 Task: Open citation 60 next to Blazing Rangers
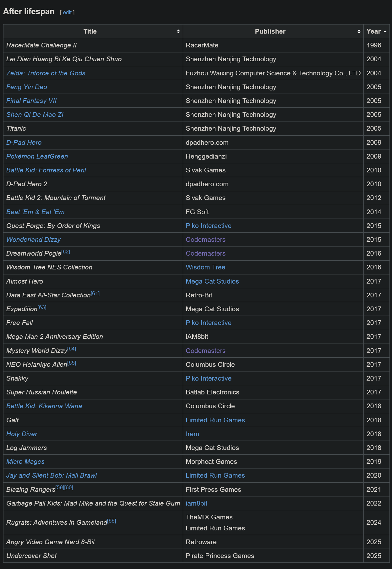(69, 487)
